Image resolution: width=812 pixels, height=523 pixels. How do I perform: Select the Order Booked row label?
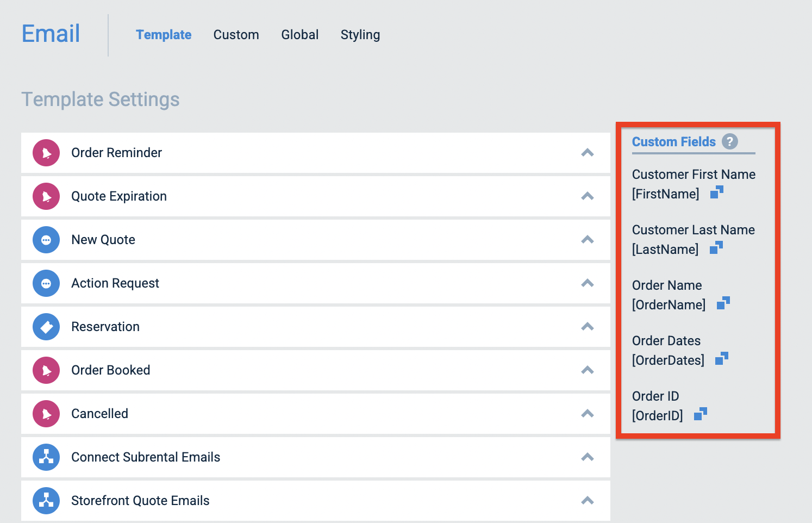click(111, 370)
